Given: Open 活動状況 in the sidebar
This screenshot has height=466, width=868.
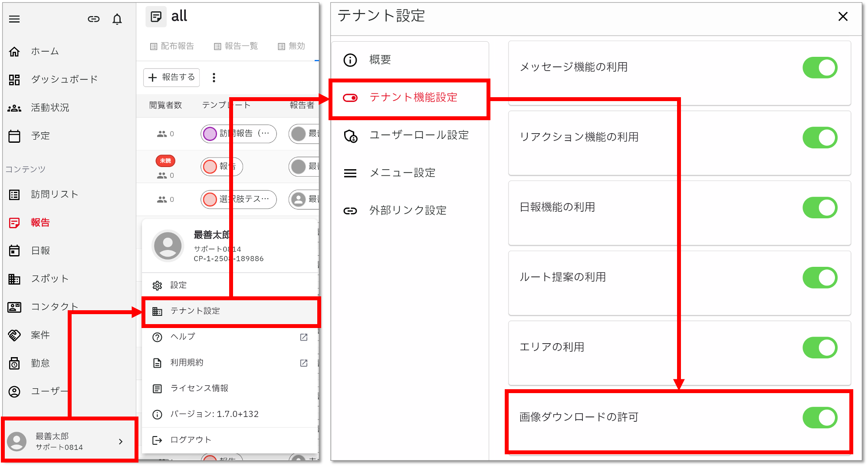Looking at the screenshot, I should click(x=49, y=108).
